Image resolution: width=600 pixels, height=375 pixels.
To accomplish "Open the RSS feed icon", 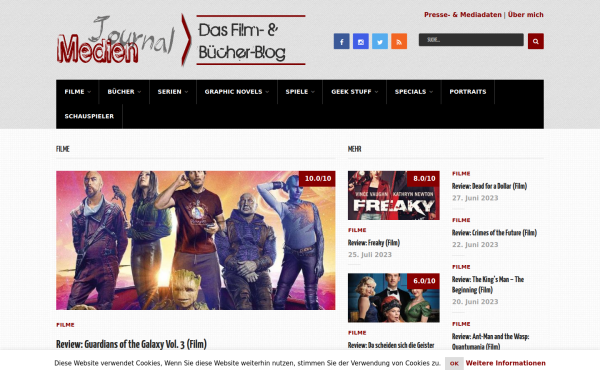I will pos(399,41).
